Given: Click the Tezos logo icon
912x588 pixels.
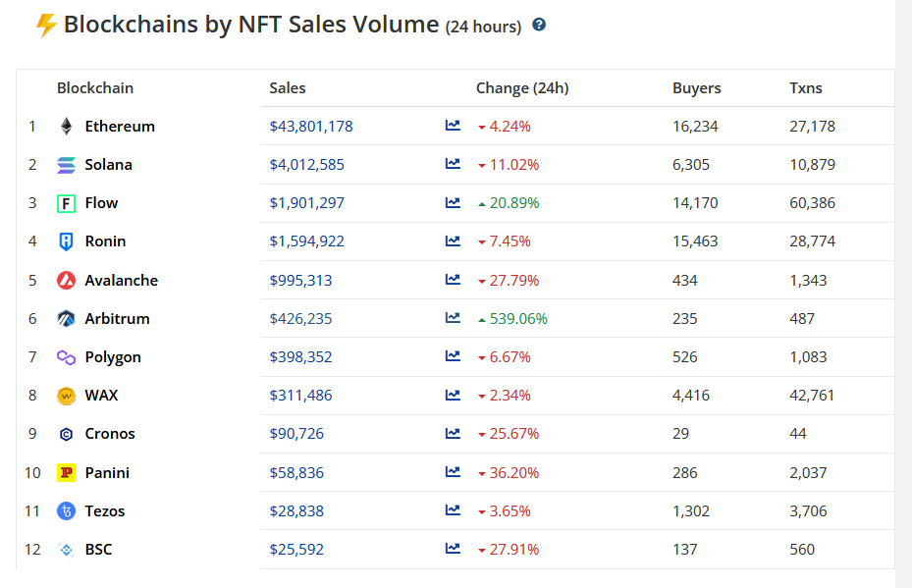Looking at the screenshot, I should click(65, 510).
